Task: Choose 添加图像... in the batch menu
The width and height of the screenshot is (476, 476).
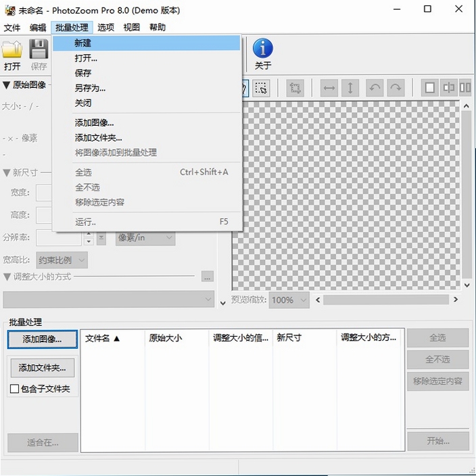Action: 147,123
